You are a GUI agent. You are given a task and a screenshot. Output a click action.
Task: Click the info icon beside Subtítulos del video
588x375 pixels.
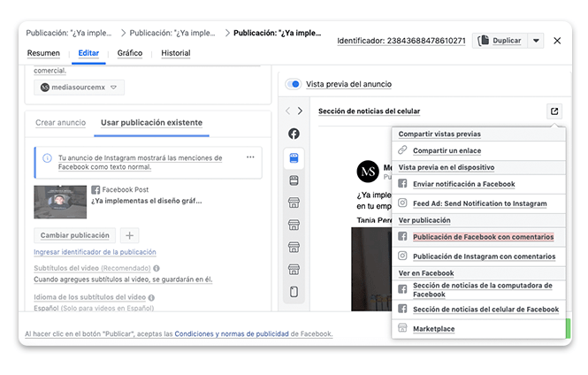point(157,268)
